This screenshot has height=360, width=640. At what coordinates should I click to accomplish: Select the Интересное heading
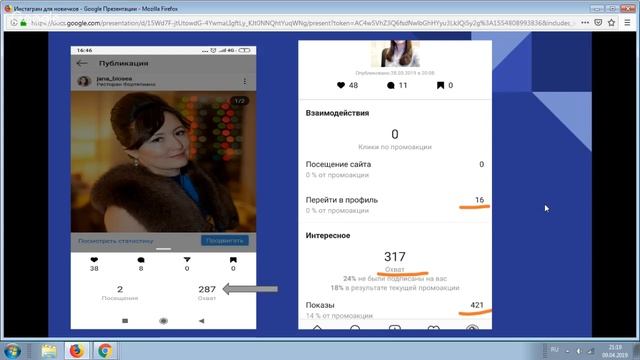pos(328,236)
